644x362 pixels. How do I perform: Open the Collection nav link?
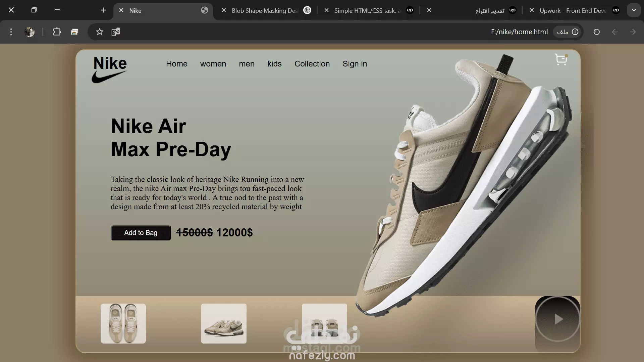(312, 64)
